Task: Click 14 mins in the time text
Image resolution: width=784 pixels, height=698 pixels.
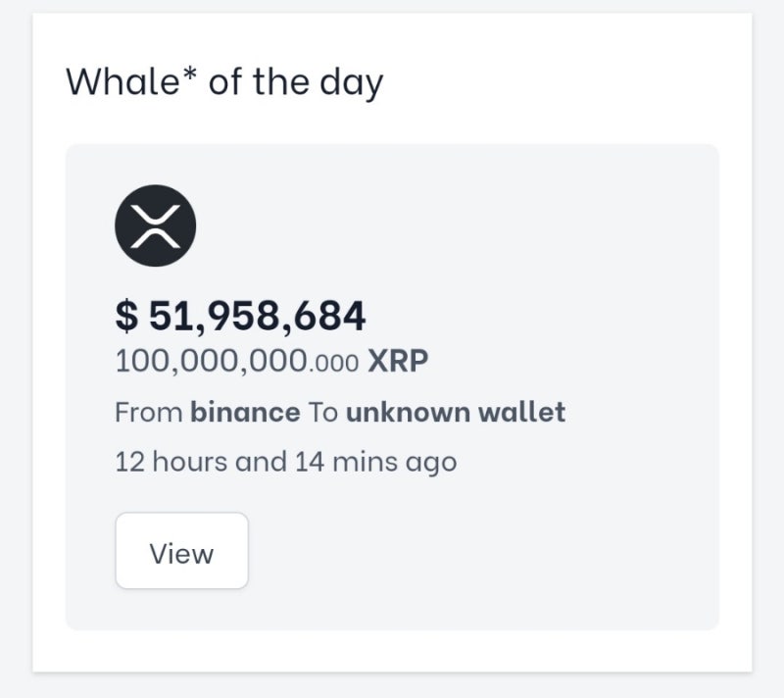Action: [x=348, y=462]
